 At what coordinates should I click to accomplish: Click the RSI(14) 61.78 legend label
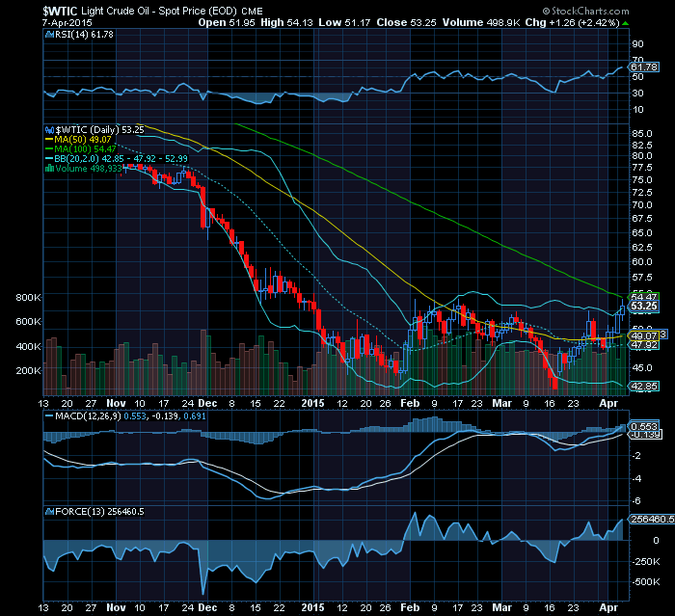84,35
